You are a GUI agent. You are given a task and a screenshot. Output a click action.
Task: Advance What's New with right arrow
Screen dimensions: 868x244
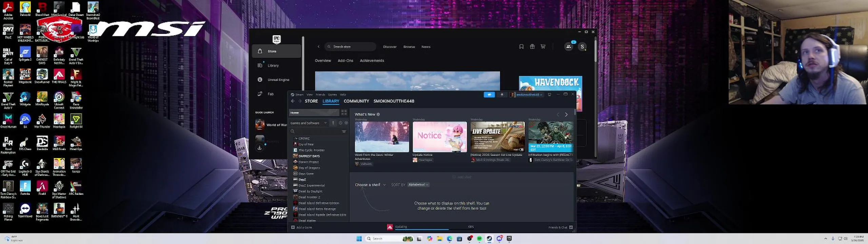point(566,115)
